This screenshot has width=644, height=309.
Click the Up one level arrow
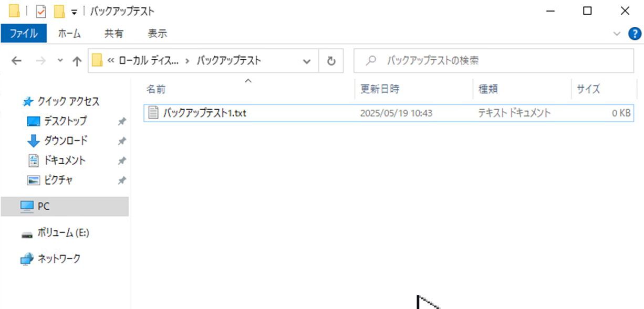pyautogui.click(x=77, y=61)
